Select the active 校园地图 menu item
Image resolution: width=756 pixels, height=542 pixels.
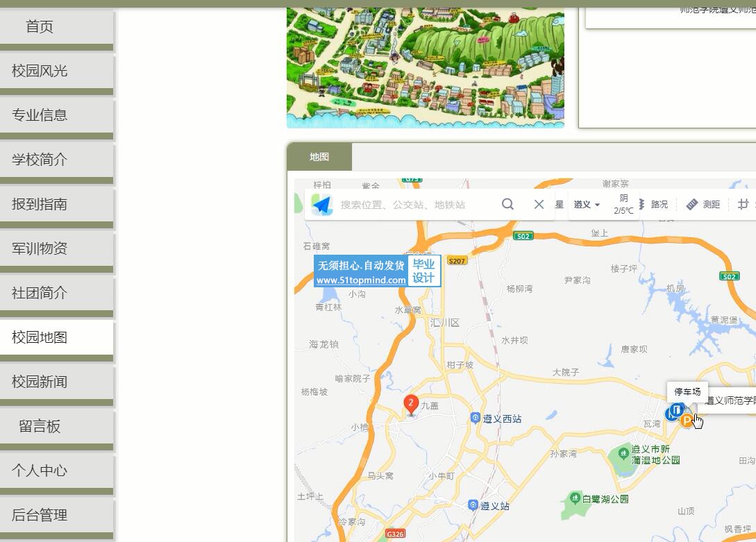pyautogui.click(x=57, y=337)
